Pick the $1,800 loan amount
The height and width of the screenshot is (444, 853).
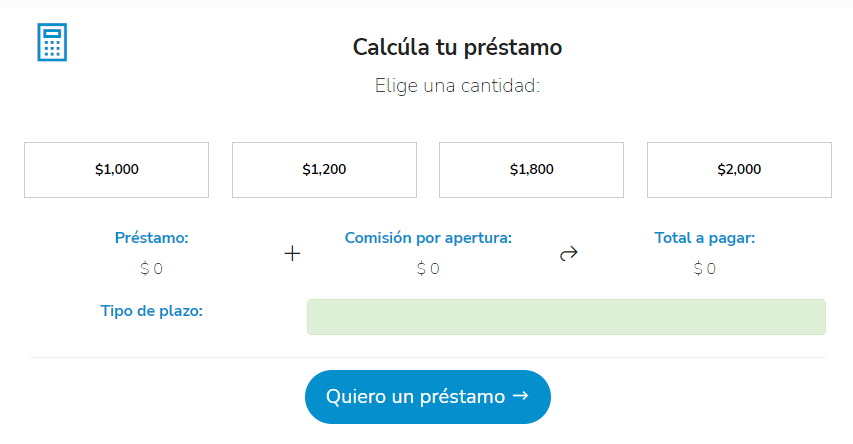531,170
